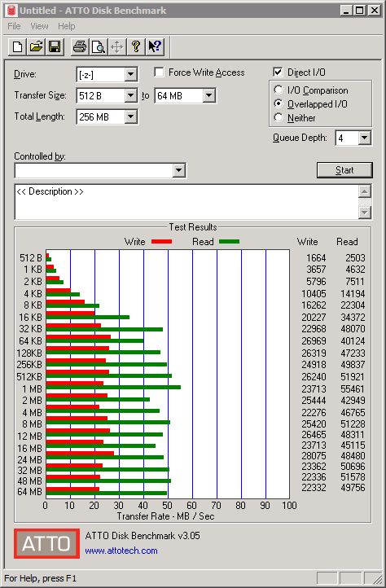Open the Total Length dropdown
Viewport: 386px width, 588px height.
coord(130,116)
